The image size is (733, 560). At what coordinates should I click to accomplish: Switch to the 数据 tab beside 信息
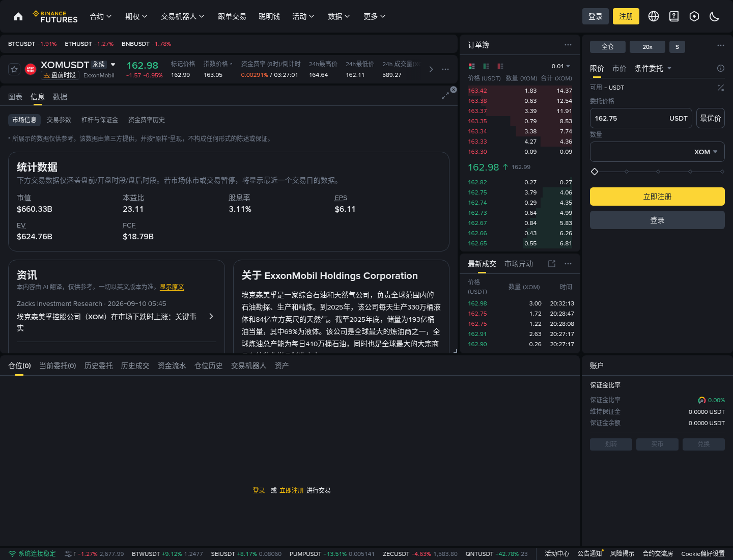click(60, 97)
